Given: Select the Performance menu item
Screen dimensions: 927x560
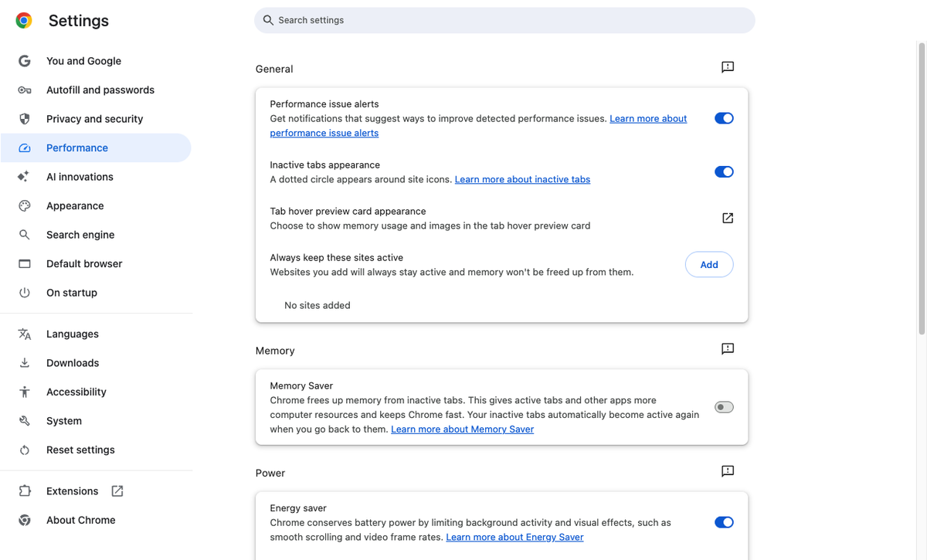Looking at the screenshot, I should [96, 148].
